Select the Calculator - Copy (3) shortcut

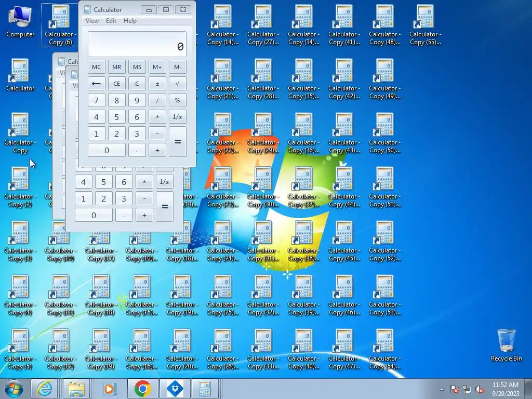coord(20,241)
